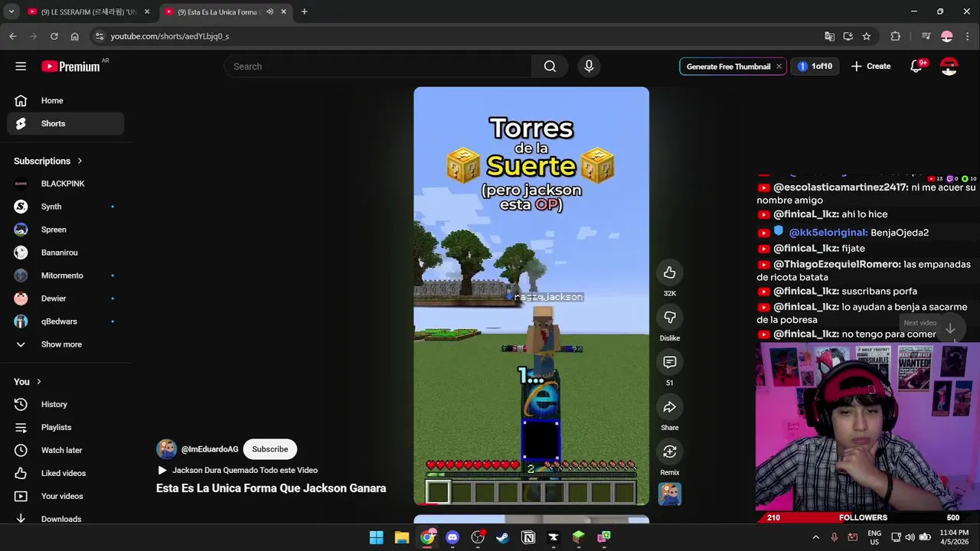
Task: Open the YouTube hamburger guide menu
Action: [21, 67]
